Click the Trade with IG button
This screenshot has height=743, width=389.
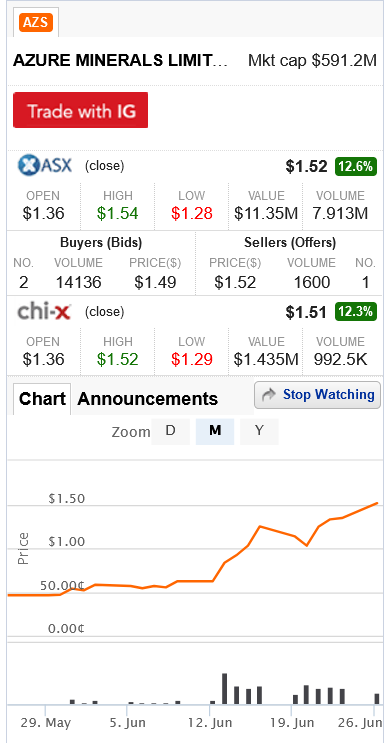[81, 110]
